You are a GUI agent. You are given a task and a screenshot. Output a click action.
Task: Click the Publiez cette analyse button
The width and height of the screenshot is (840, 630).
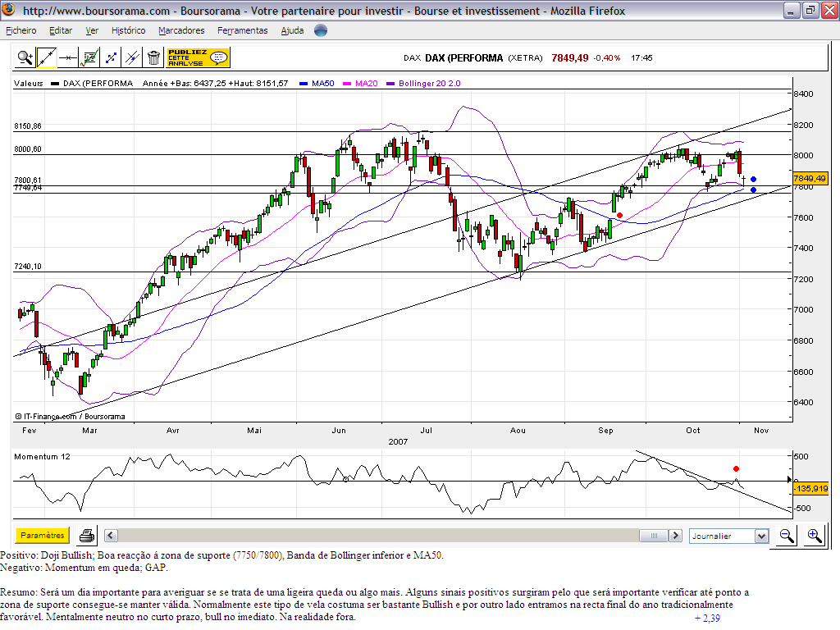click(x=198, y=57)
